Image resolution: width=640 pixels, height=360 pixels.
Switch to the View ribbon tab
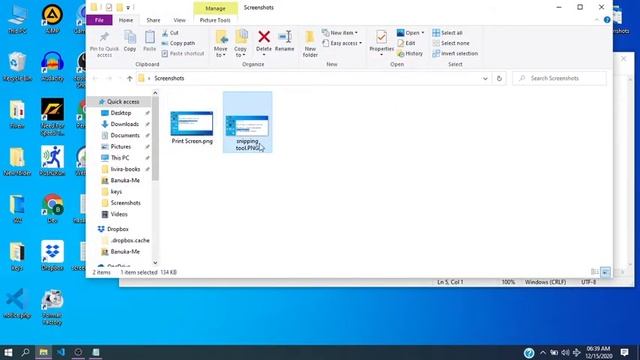click(x=179, y=20)
